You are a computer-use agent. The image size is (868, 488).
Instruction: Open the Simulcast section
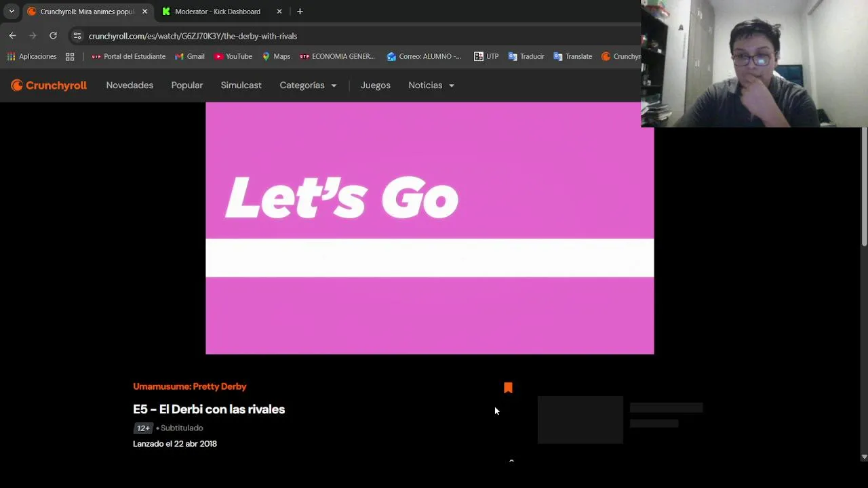241,85
